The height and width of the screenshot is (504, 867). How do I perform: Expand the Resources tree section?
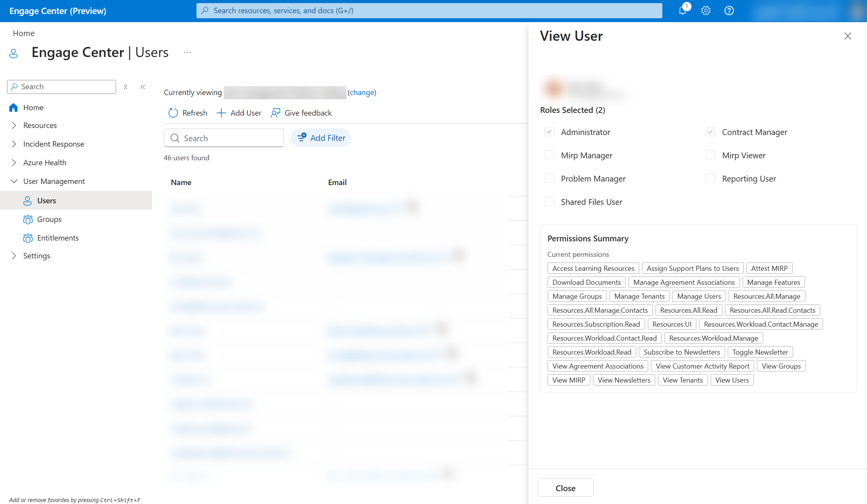(x=14, y=125)
